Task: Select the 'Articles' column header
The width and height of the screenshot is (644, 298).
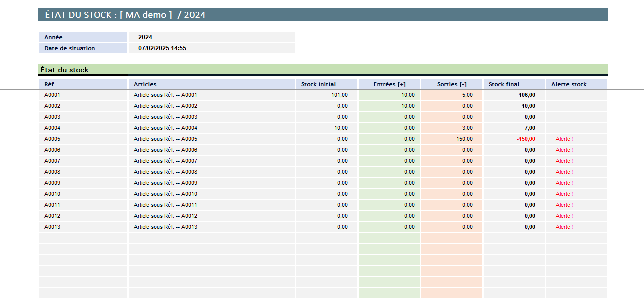Action: 145,84
